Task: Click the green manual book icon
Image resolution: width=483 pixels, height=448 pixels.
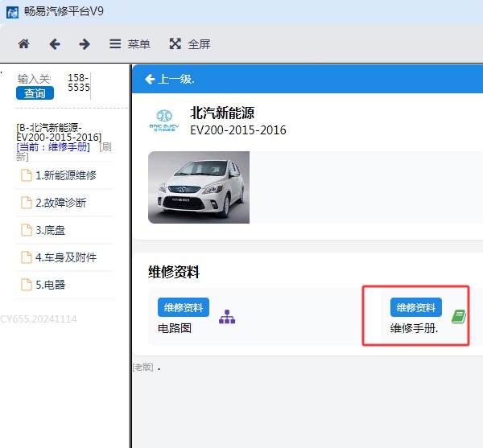Action: (459, 317)
